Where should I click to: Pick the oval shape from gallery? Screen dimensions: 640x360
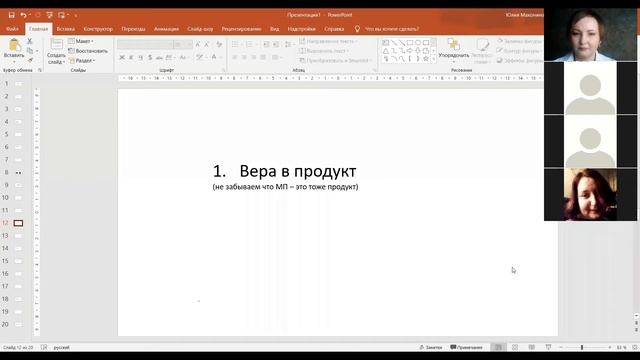click(x=418, y=42)
